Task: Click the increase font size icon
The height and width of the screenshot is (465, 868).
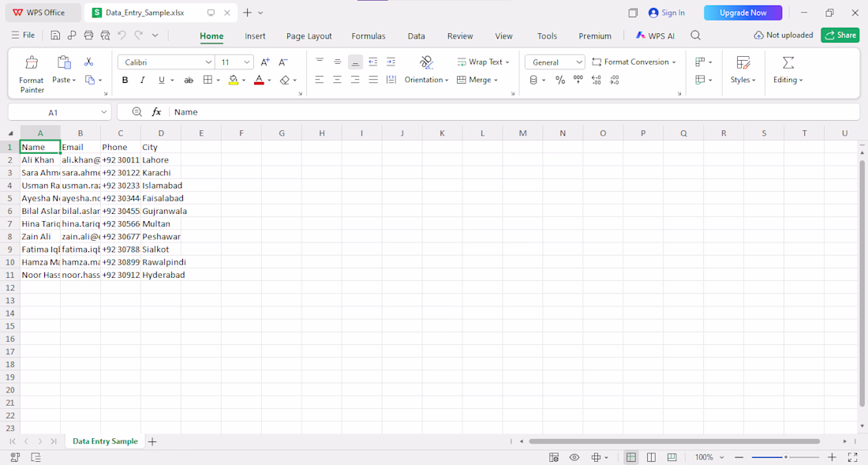Action: point(265,62)
